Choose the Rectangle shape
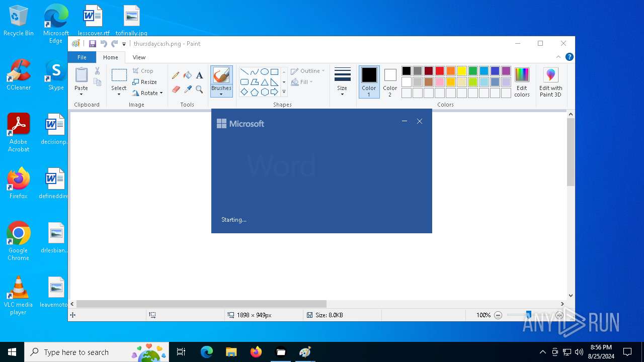 pyautogui.click(x=274, y=72)
